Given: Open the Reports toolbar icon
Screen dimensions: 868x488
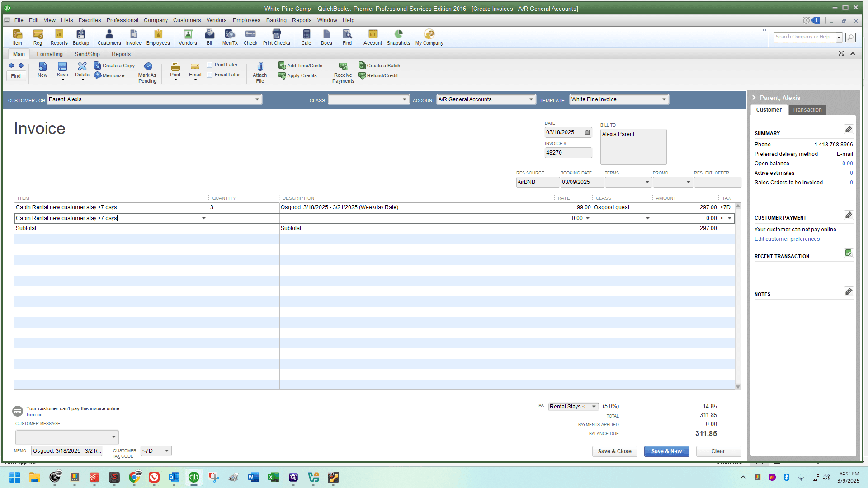Looking at the screenshot, I should [59, 37].
